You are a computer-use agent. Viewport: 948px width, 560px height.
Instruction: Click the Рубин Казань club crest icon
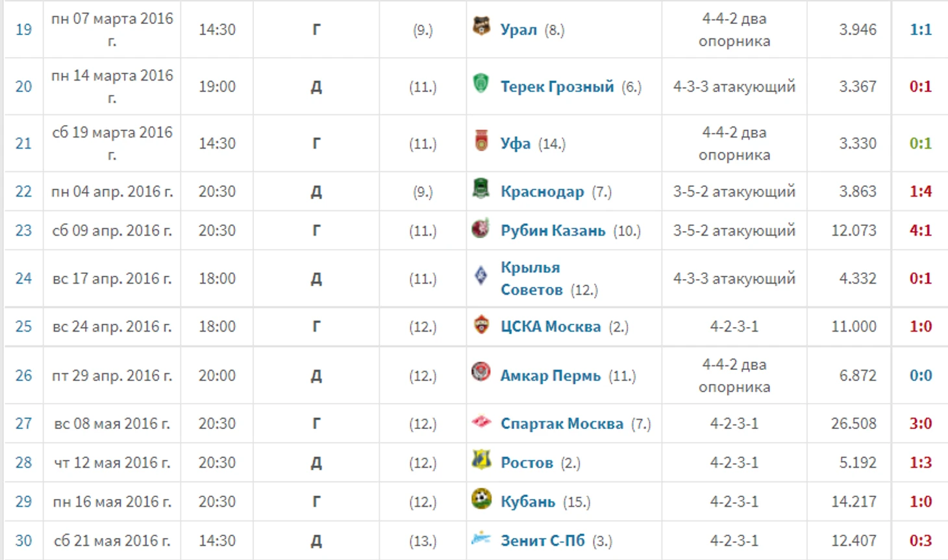481,228
